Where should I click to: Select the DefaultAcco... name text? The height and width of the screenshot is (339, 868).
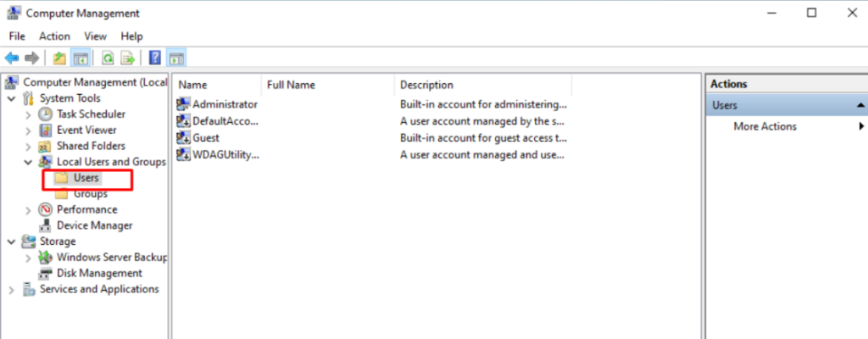225,120
